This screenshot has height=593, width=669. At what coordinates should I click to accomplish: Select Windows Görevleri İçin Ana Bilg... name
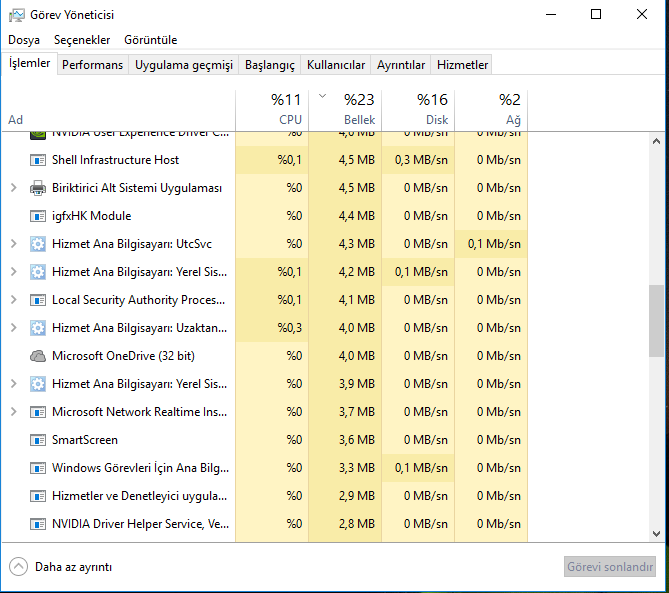click(140, 468)
